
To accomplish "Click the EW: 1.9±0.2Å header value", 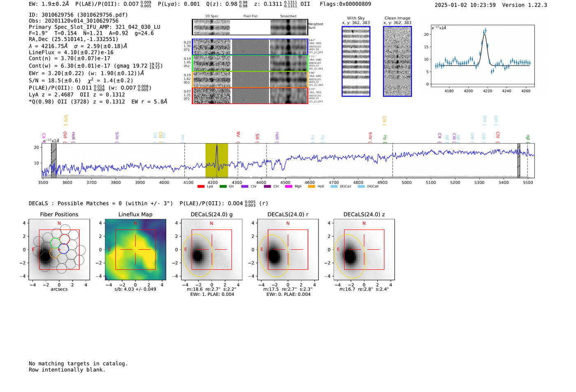I will [49, 4].
